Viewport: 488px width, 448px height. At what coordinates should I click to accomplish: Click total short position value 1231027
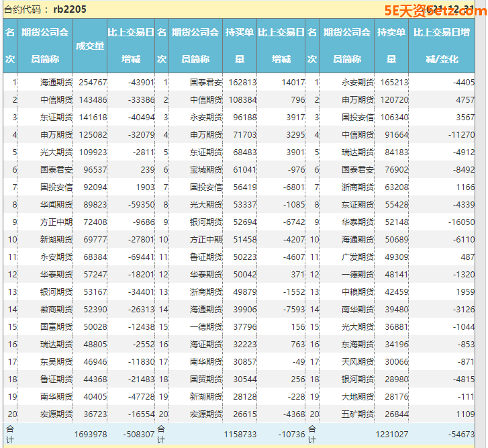(392, 435)
